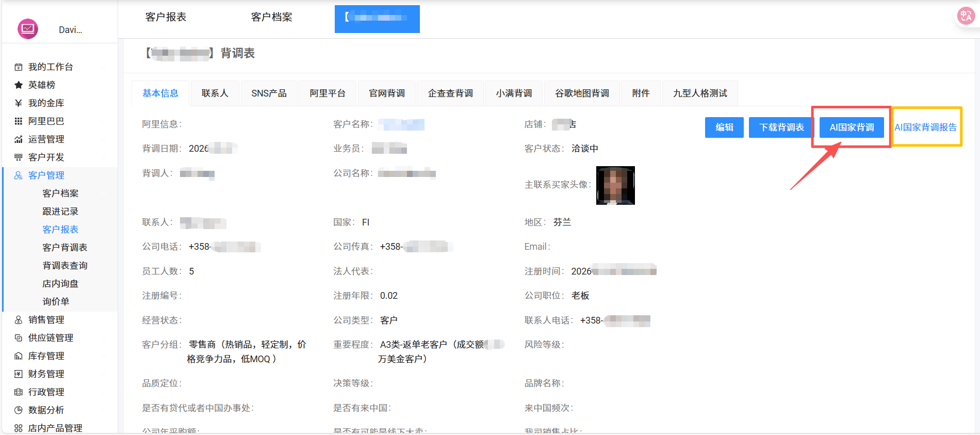Click the building icon beside 行政管理
The width and height of the screenshot is (980, 435).
(x=19, y=392)
